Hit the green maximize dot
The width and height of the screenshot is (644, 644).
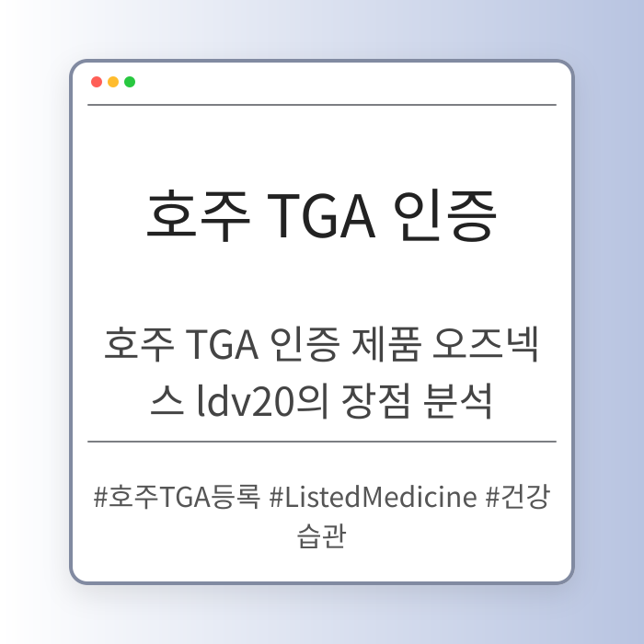coord(130,82)
